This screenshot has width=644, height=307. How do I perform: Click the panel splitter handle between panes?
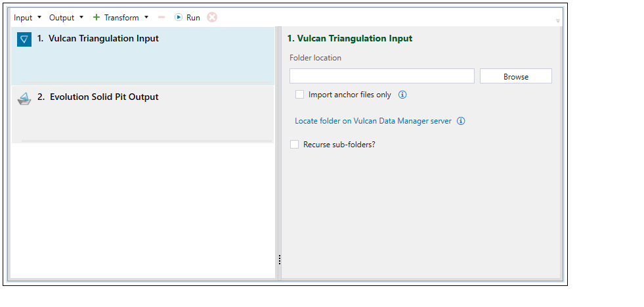[279, 260]
